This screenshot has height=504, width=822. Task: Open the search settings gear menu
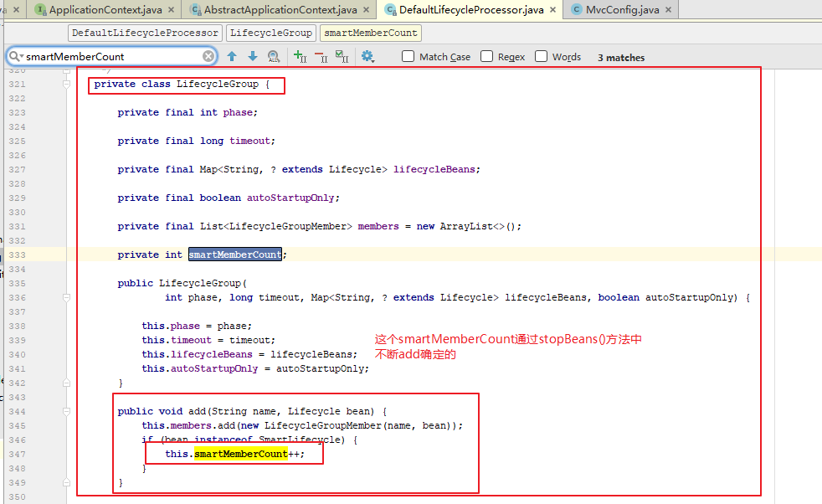[366, 56]
